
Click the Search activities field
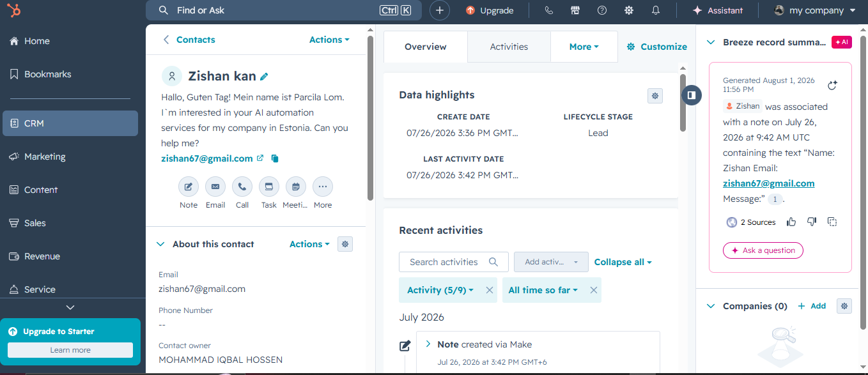pyautogui.click(x=454, y=262)
